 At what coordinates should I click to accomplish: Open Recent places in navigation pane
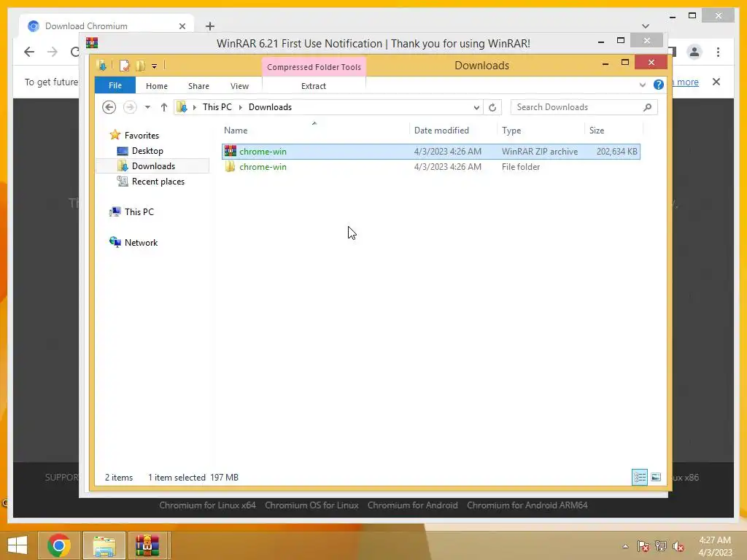[x=158, y=182]
